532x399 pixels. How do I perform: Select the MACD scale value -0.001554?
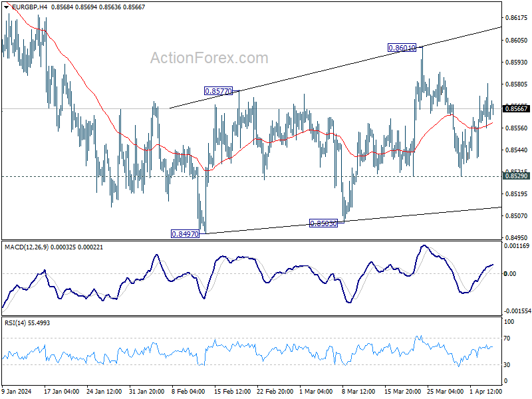(517, 311)
